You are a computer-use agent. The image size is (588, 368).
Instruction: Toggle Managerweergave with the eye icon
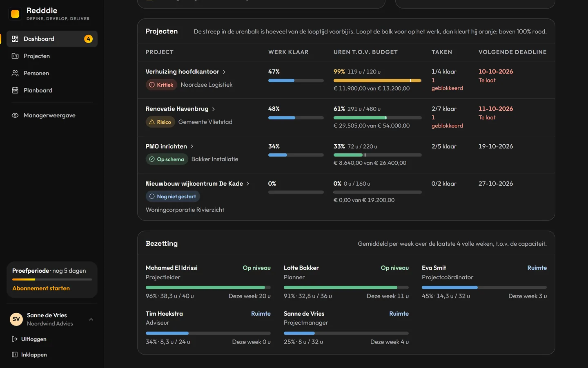pos(15,115)
